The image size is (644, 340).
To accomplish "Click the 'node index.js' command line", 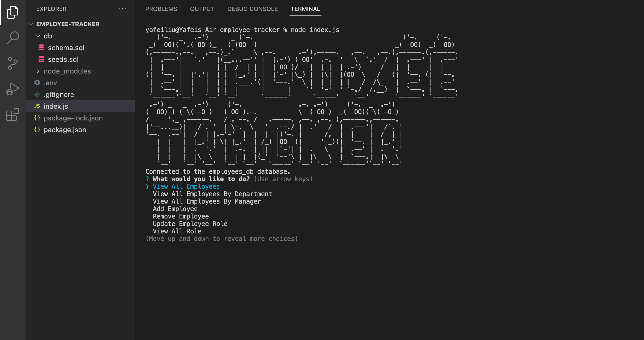I will 315,30.
